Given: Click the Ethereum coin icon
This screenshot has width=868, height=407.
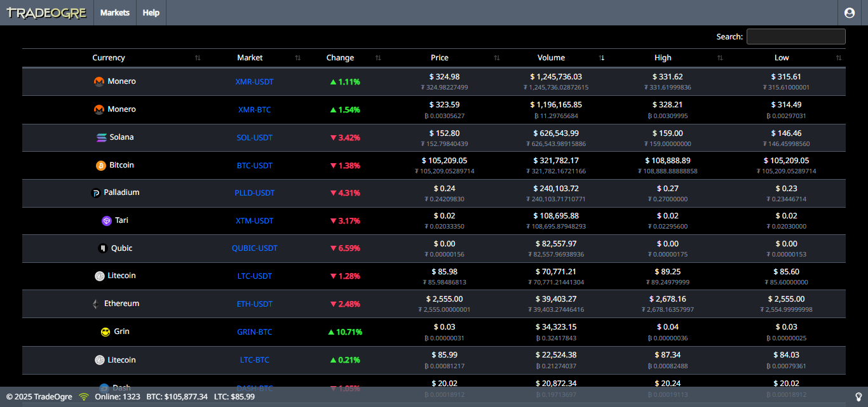Looking at the screenshot, I should point(96,304).
